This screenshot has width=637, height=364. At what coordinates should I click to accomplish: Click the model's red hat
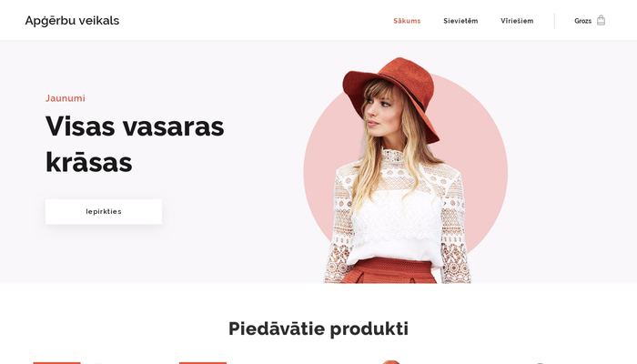pyautogui.click(x=392, y=96)
